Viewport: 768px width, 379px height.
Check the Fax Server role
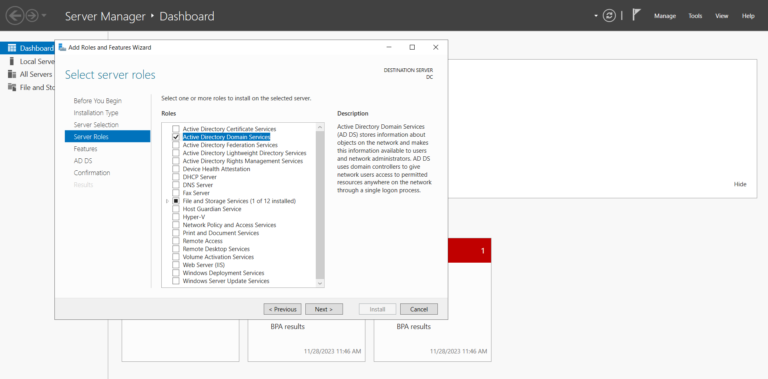click(x=176, y=193)
